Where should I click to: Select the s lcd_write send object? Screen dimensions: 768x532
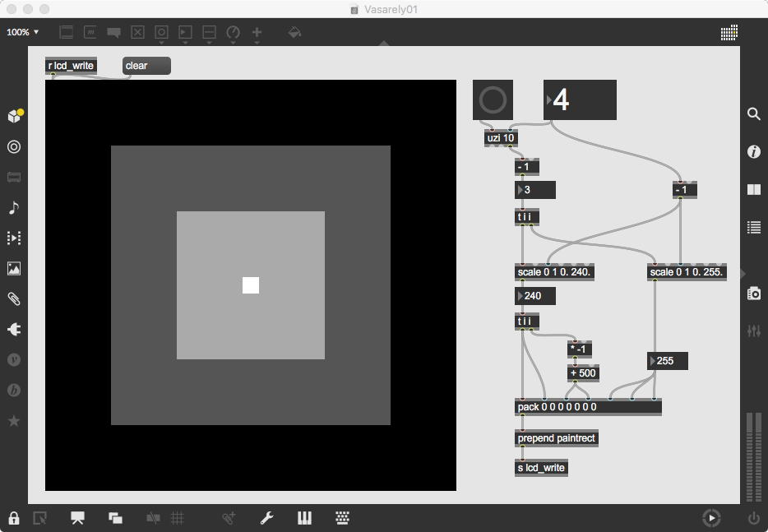pyautogui.click(x=541, y=468)
